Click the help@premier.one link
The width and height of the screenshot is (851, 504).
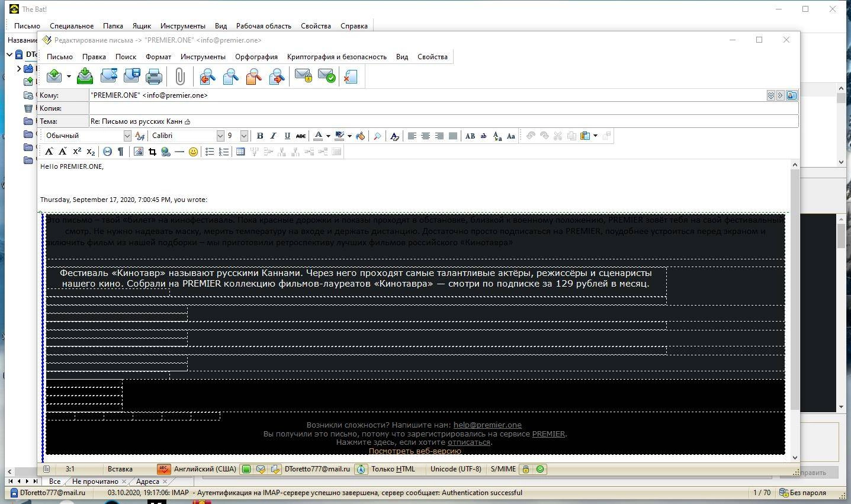click(x=487, y=425)
